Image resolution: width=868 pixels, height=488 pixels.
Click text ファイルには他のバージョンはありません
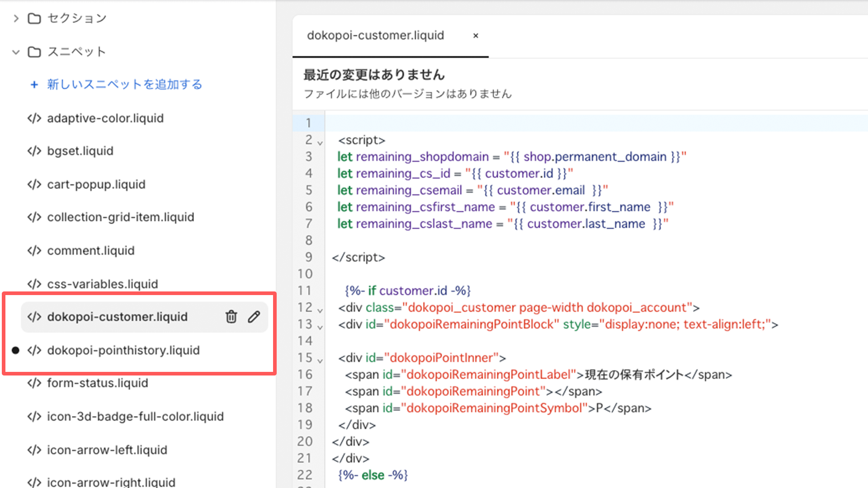[x=407, y=94]
